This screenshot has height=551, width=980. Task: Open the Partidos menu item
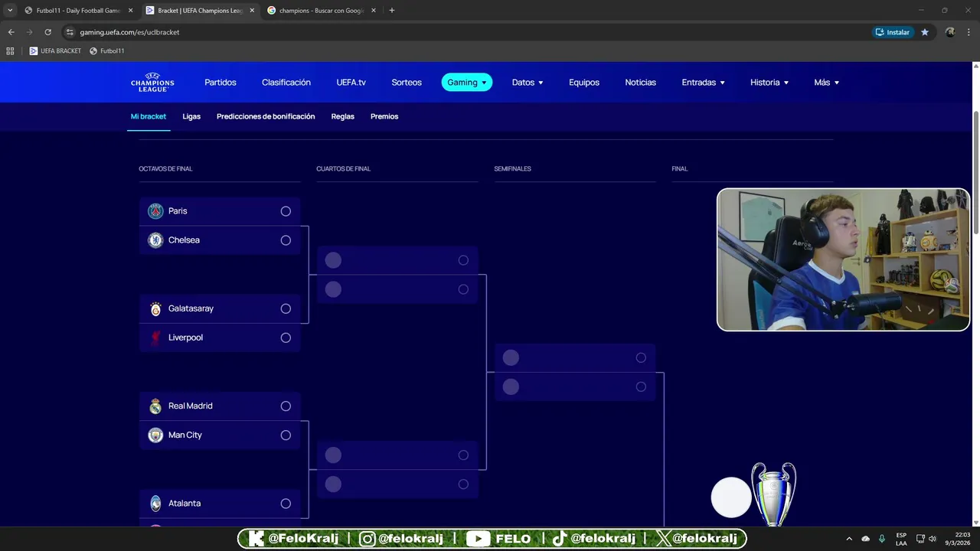(x=220, y=82)
